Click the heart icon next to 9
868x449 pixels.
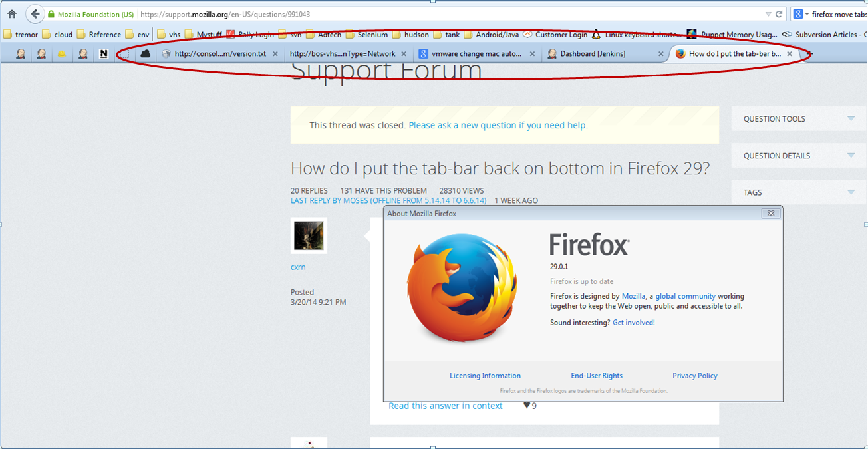[526, 405]
